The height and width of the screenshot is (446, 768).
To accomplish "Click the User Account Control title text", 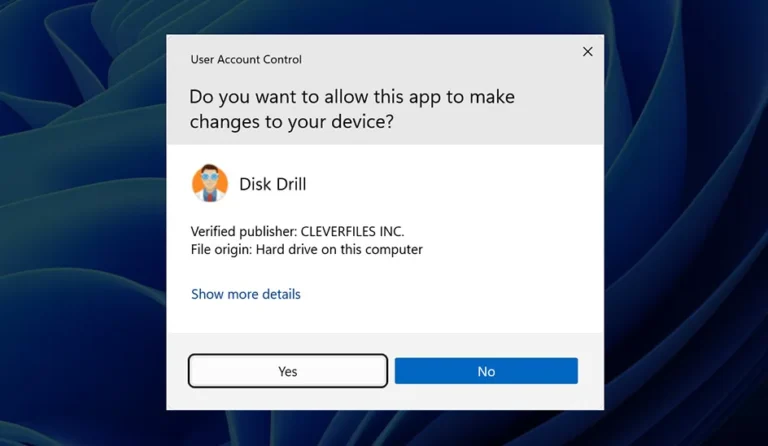I will (246, 59).
